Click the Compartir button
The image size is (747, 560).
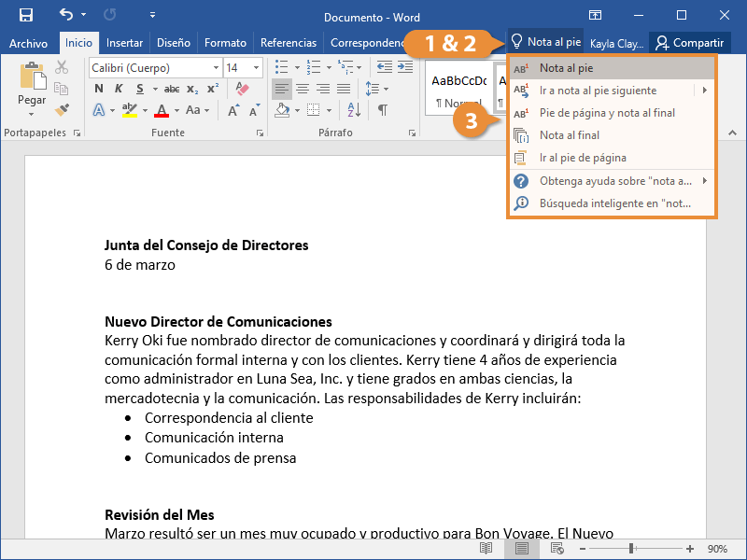(689, 43)
